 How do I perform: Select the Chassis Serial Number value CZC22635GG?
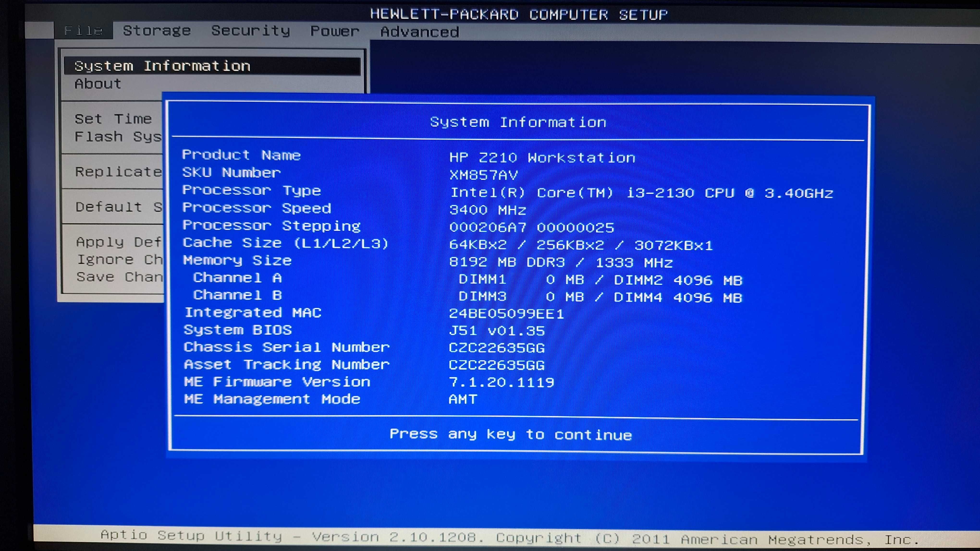click(x=497, y=348)
